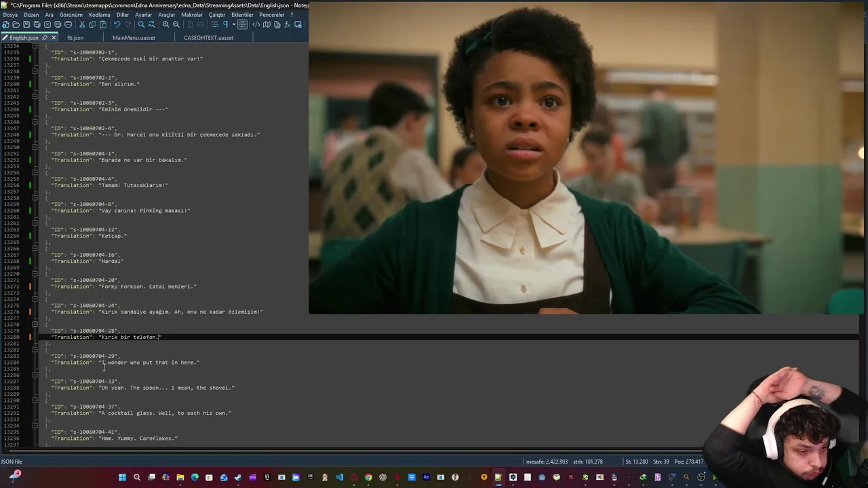Open Google Chrome from the taskbar
Viewport: 868px width, 488px height.
[368, 477]
